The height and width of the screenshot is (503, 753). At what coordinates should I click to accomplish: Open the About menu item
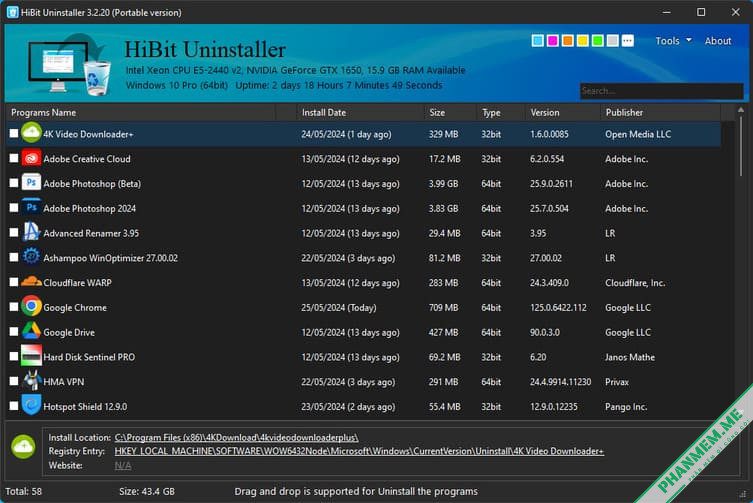(717, 41)
